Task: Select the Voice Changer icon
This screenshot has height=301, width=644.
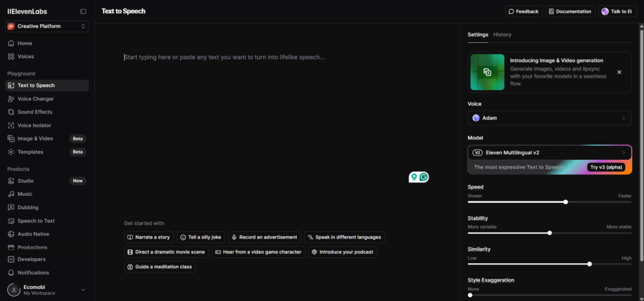Action: click(11, 99)
